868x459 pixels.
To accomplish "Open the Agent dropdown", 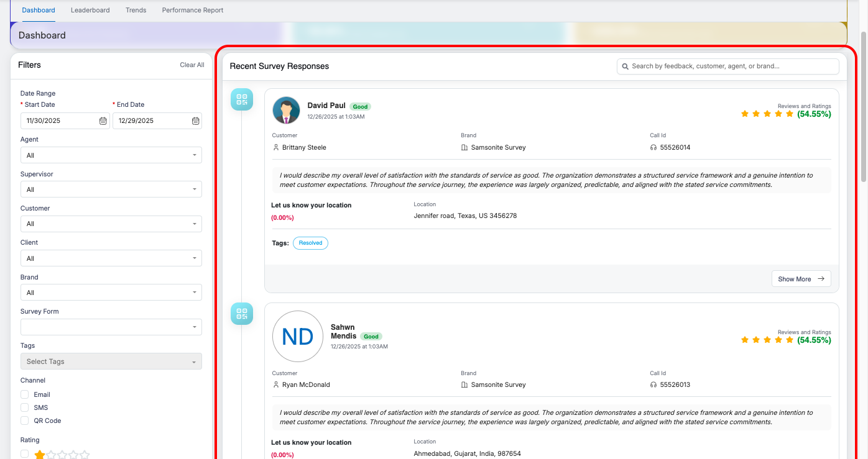I will 111,155.
